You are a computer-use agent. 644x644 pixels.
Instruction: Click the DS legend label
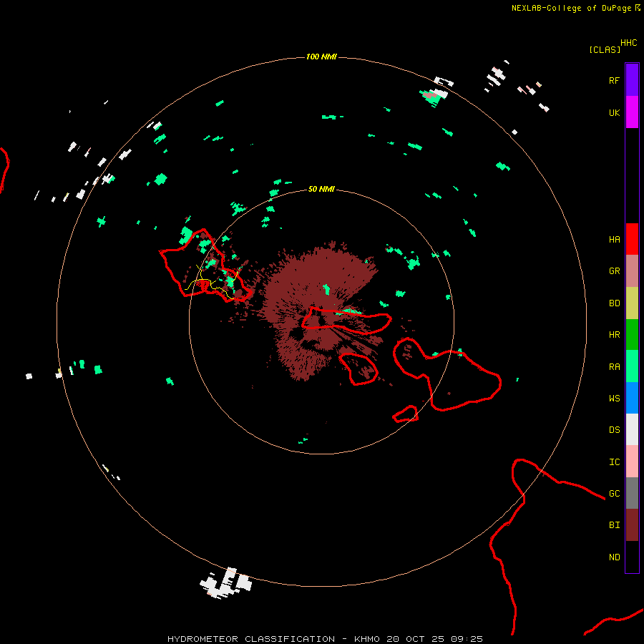pos(614,430)
